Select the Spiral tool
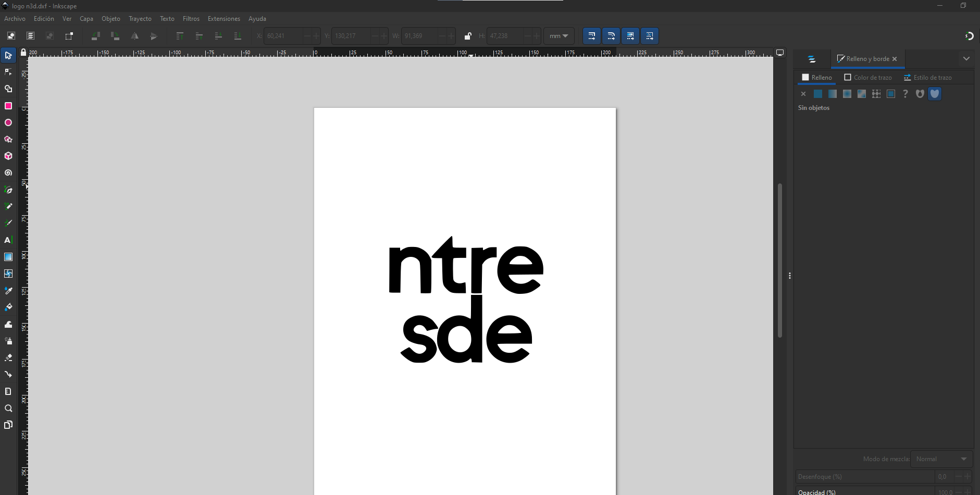 (8, 172)
